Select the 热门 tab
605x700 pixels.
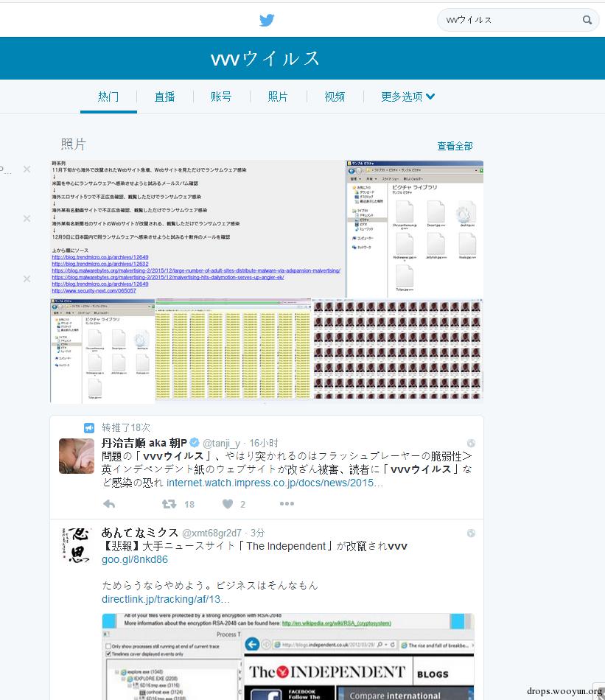(x=108, y=97)
